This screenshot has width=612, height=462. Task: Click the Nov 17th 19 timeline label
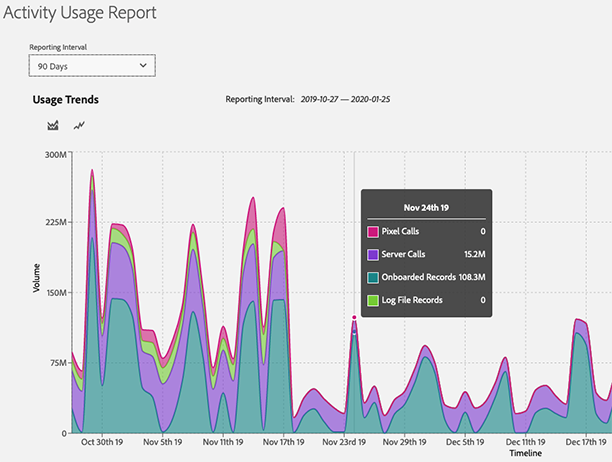tap(283, 442)
